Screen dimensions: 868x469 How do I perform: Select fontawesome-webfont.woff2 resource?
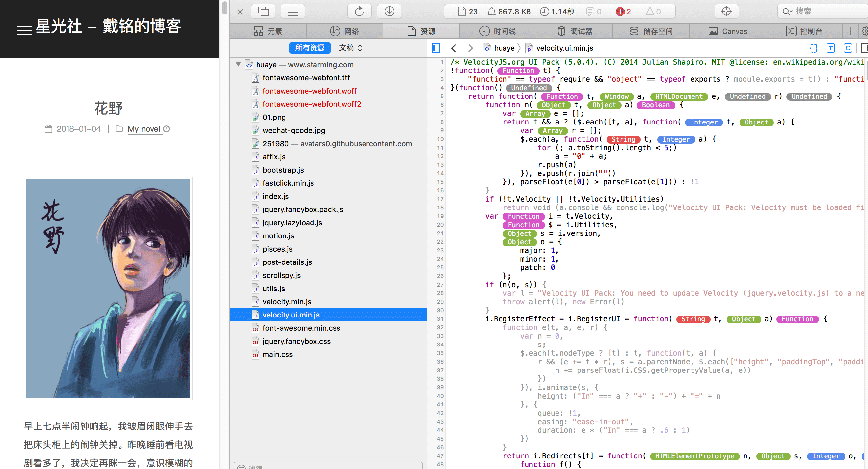329,104
